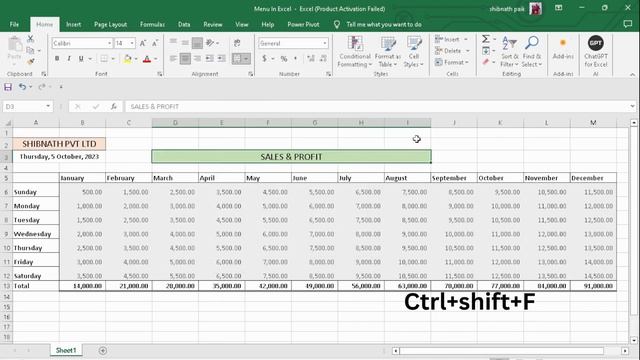Select the Sheet1 worksheet tab
The height and width of the screenshot is (360, 640).
[66, 350]
